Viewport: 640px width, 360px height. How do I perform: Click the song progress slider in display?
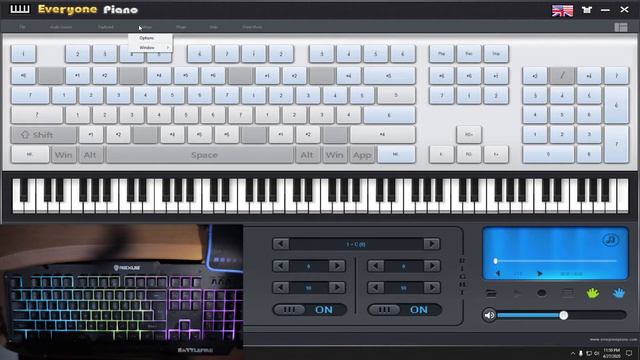click(556, 261)
